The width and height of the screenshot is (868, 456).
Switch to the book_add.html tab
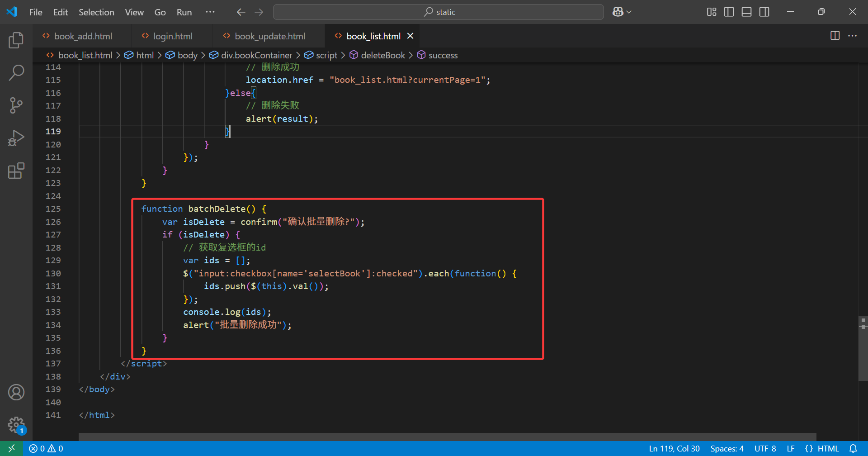82,36
